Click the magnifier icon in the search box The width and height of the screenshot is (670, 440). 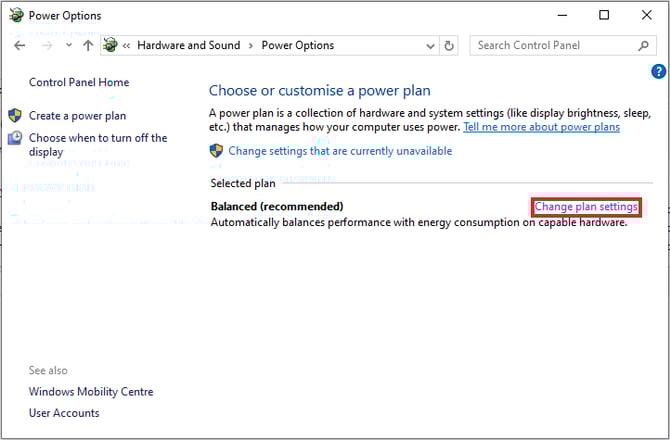click(x=644, y=46)
